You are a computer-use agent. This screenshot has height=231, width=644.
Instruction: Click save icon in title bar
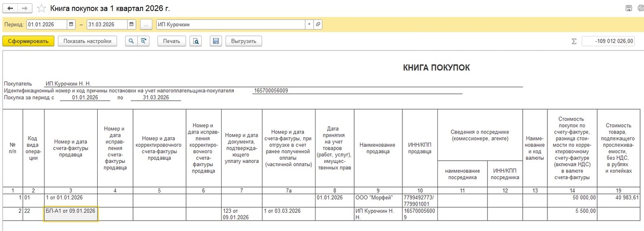[x=628, y=9]
